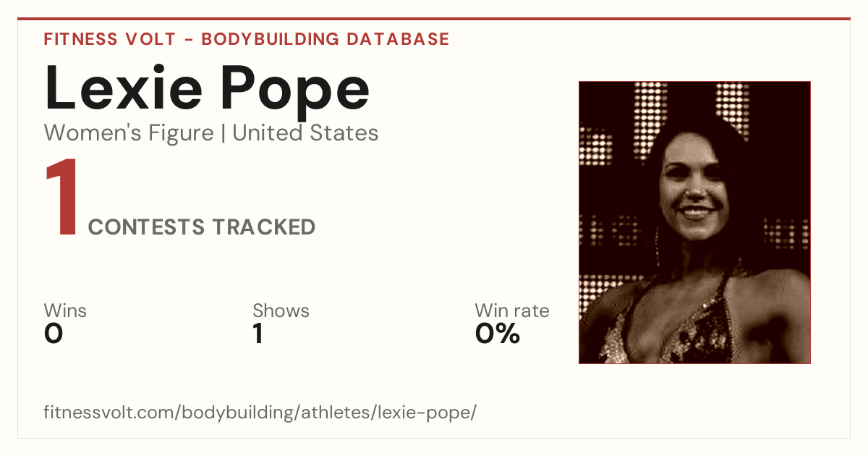Click the Win rate label
The height and width of the screenshot is (456, 868).
click(x=512, y=311)
